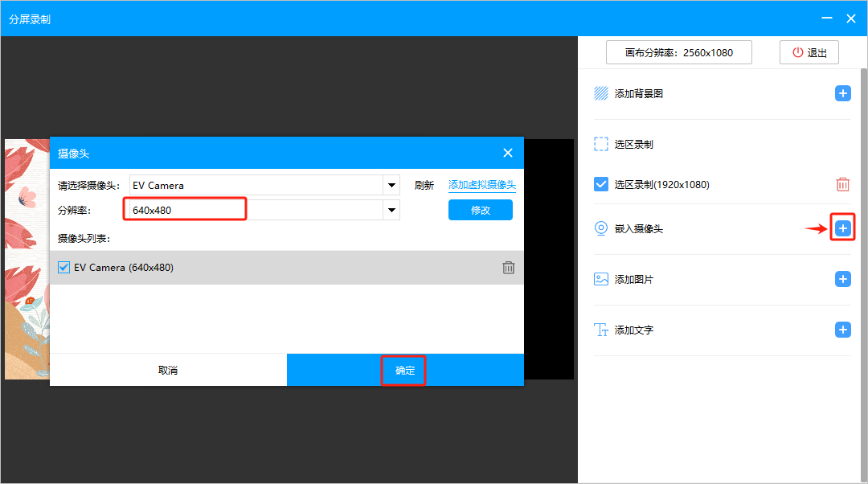Click the 画布分辨率 2560x1080 button

pos(678,53)
